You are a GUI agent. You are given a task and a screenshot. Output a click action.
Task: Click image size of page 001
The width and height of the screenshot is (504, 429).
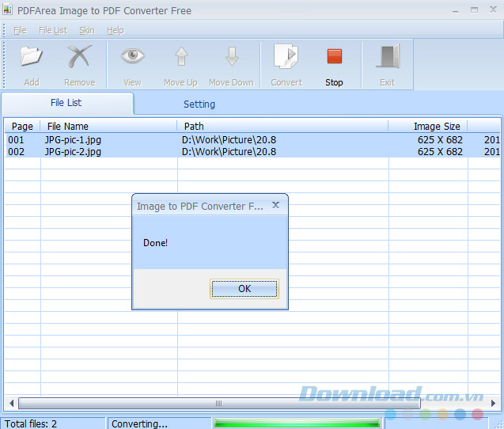(x=440, y=140)
